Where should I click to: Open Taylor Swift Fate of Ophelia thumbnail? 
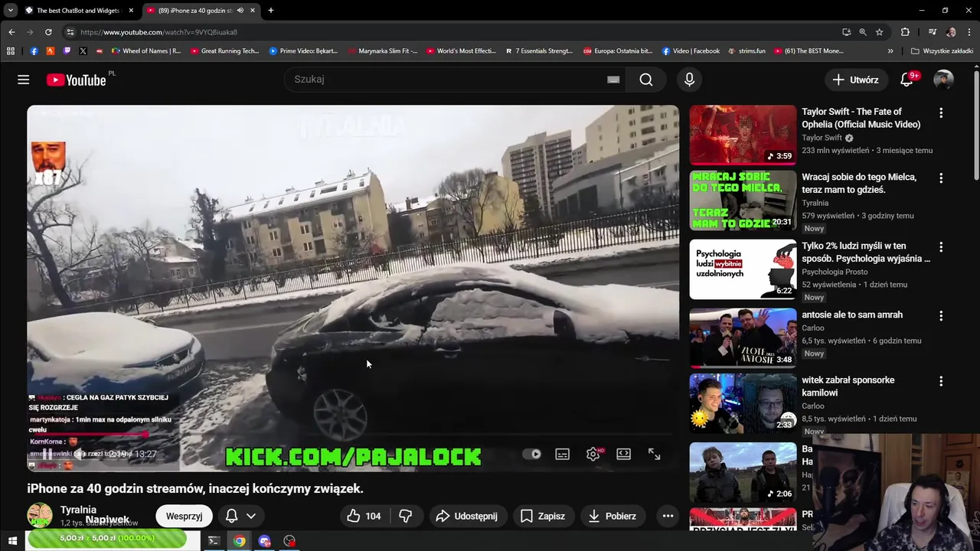tap(743, 135)
